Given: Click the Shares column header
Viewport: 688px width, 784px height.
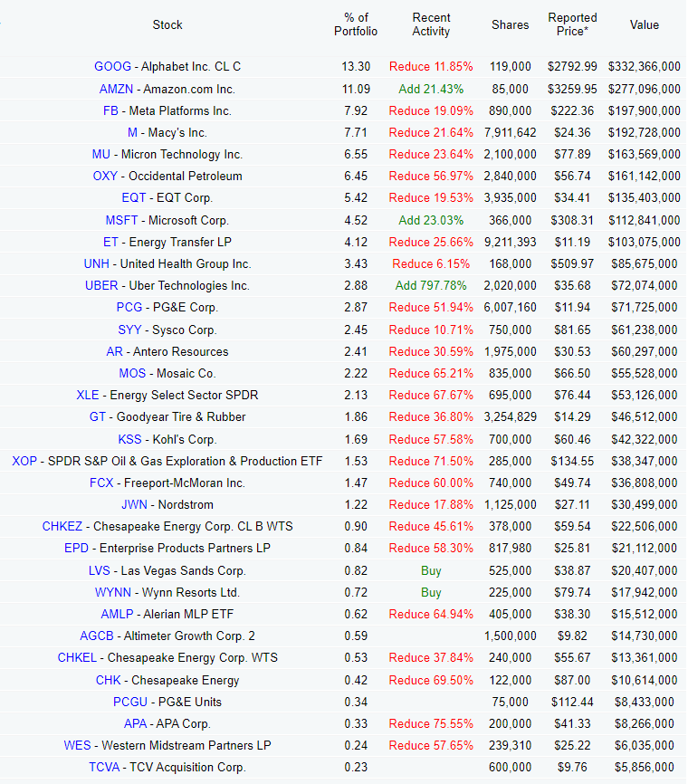Looking at the screenshot, I should point(510,24).
